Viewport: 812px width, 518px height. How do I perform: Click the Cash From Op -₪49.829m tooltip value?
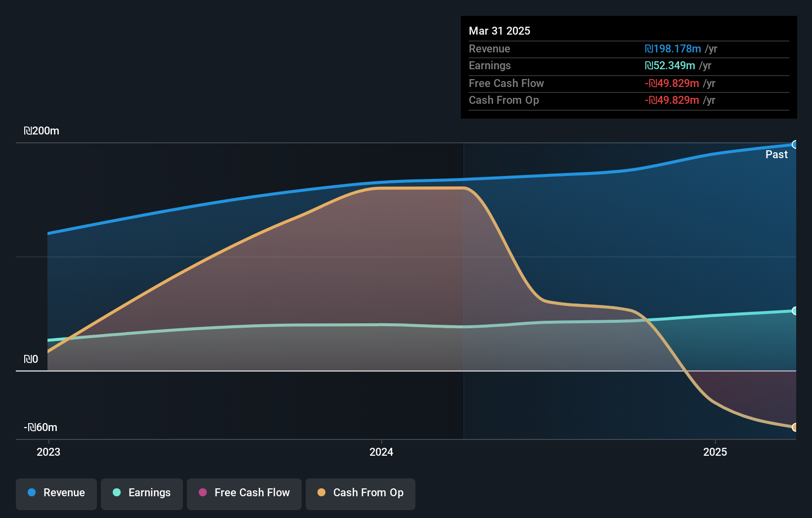(672, 100)
